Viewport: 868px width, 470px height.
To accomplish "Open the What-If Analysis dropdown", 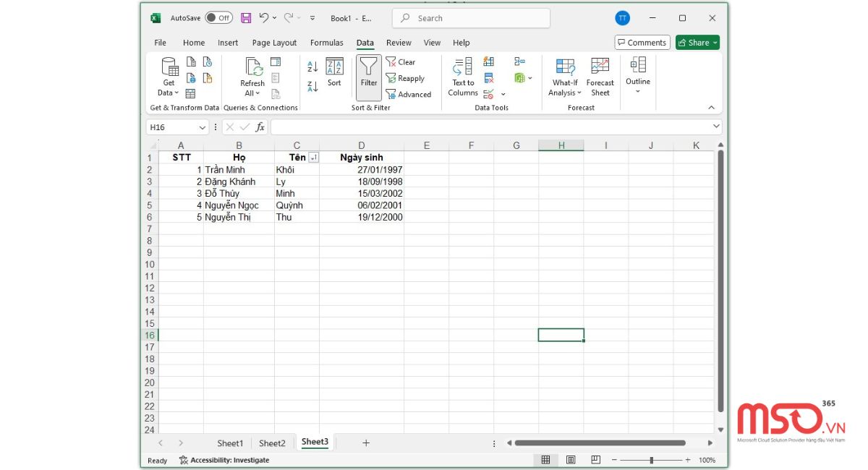I will (x=565, y=77).
